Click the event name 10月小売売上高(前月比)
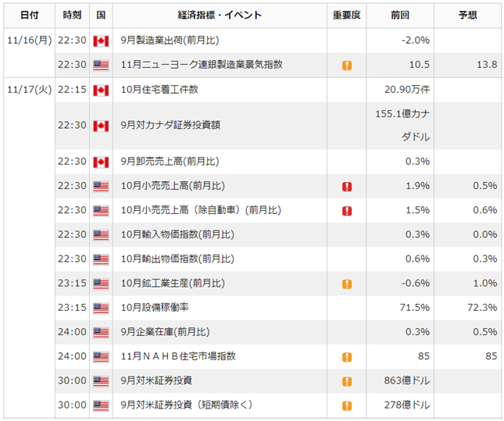This screenshot has height=421, width=504. pyautogui.click(x=173, y=186)
